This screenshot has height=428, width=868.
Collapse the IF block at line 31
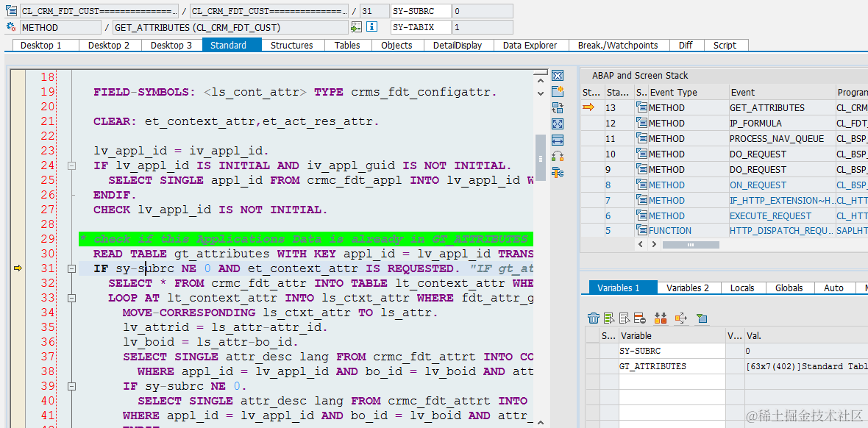pyautogui.click(x=71, y=268)
